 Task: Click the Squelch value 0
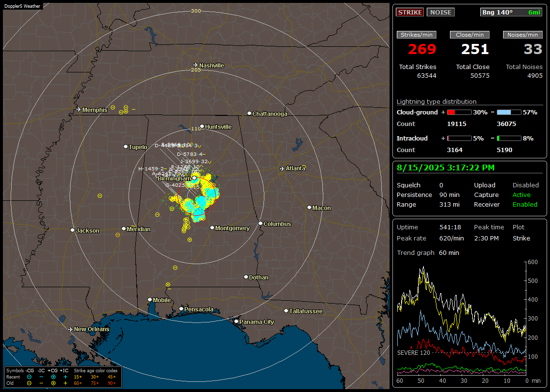(x=441, y=185)
